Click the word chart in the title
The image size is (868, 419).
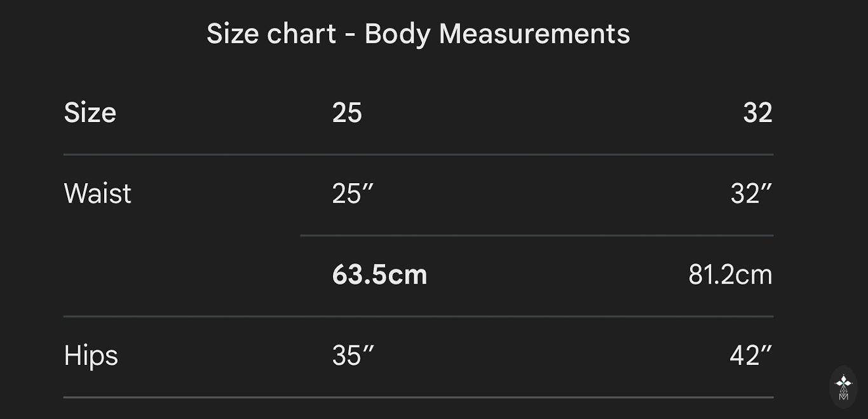pyautogui.click(x=301, y=34)
